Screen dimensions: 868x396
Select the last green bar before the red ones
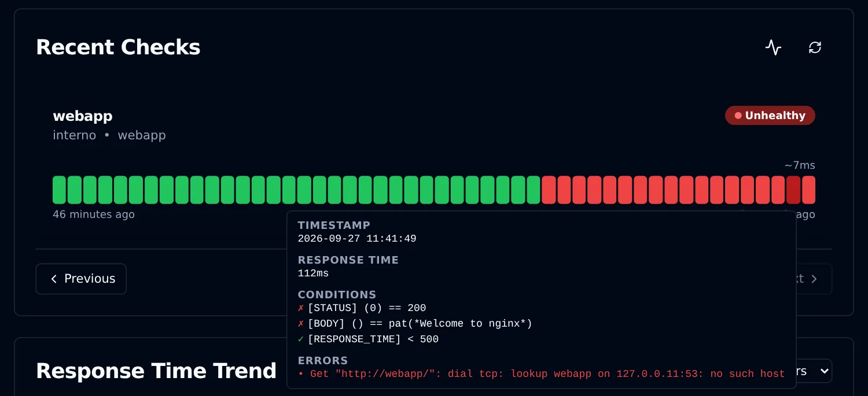click(534, 190)
